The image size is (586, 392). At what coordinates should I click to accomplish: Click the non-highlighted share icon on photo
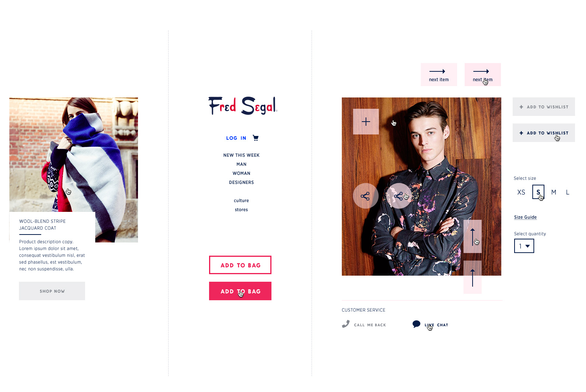[365, 196]
